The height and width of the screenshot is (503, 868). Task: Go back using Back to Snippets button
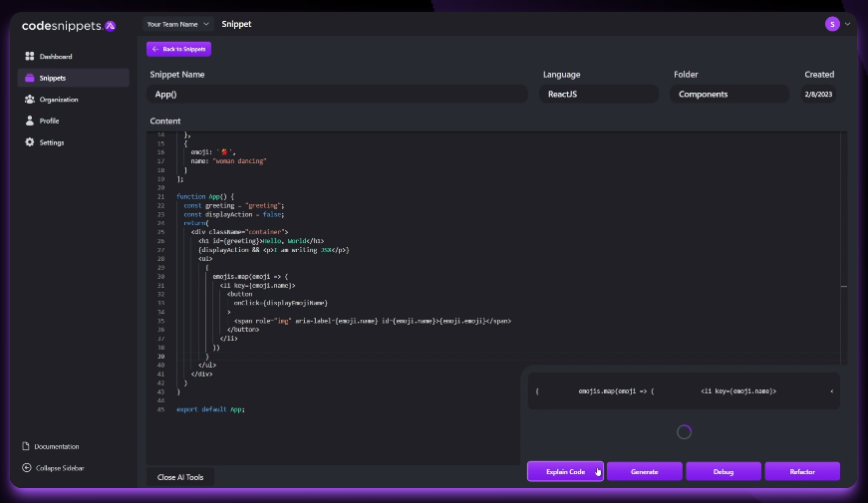[x=178, y=49]
